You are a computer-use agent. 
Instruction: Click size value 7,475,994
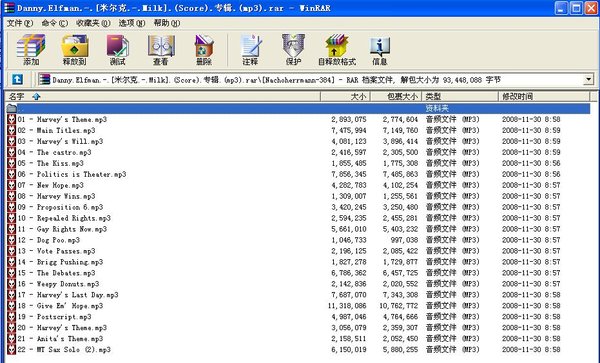[349, 130]
